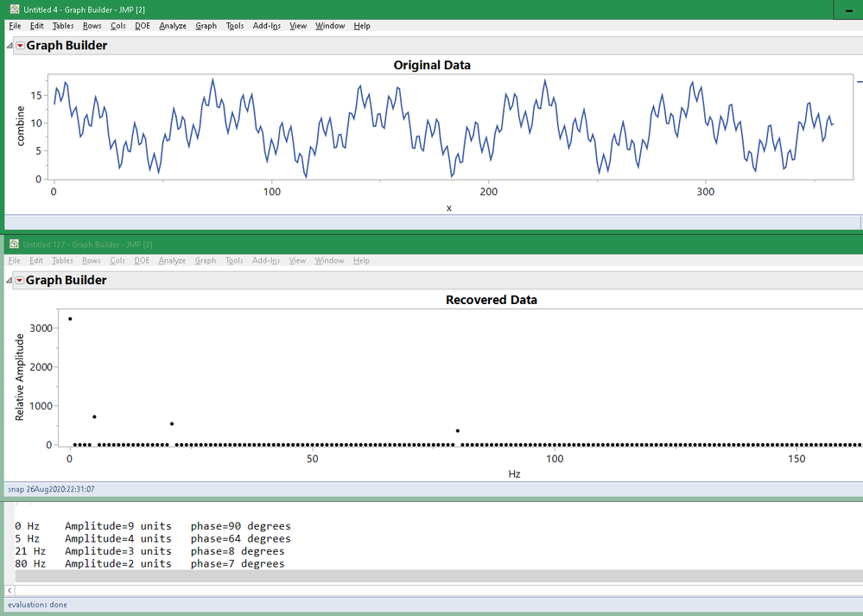Open the Help menu in Untitled 127

tap(361, 260)
